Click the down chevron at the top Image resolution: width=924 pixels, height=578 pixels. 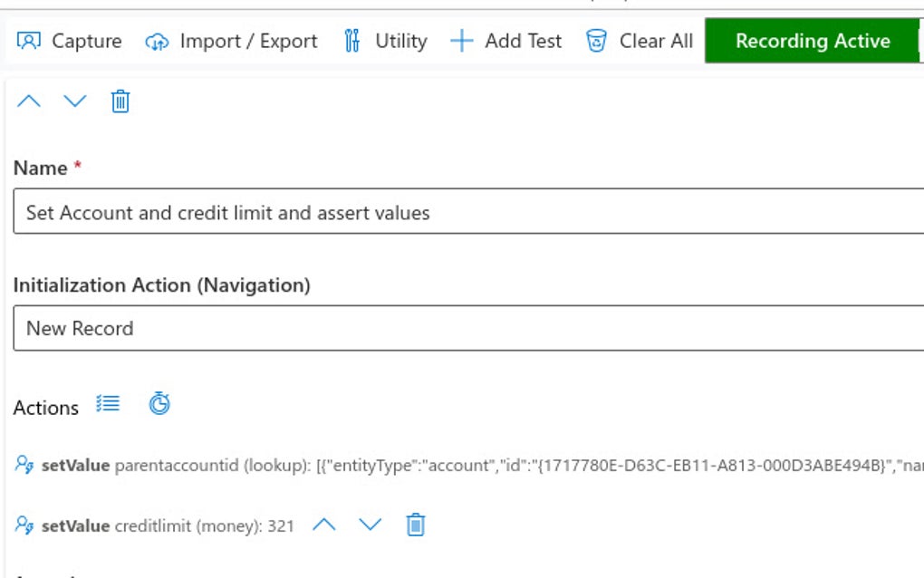click(x=75, y=101)
